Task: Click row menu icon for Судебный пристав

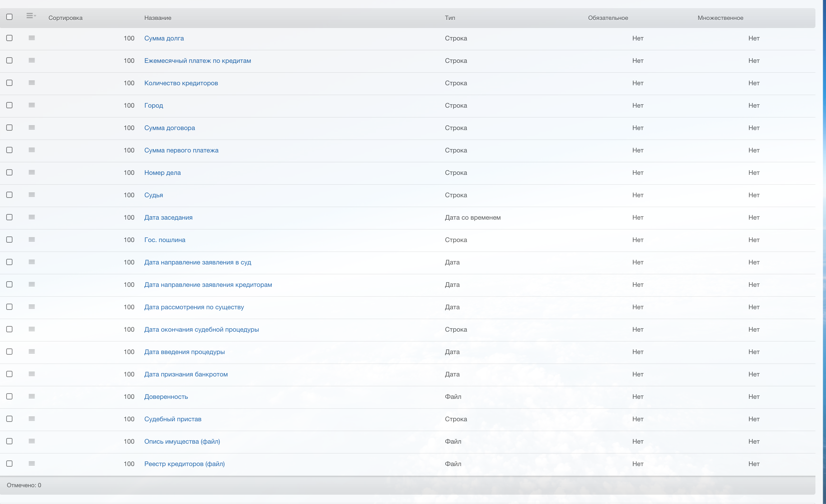Action: point(32,419)
